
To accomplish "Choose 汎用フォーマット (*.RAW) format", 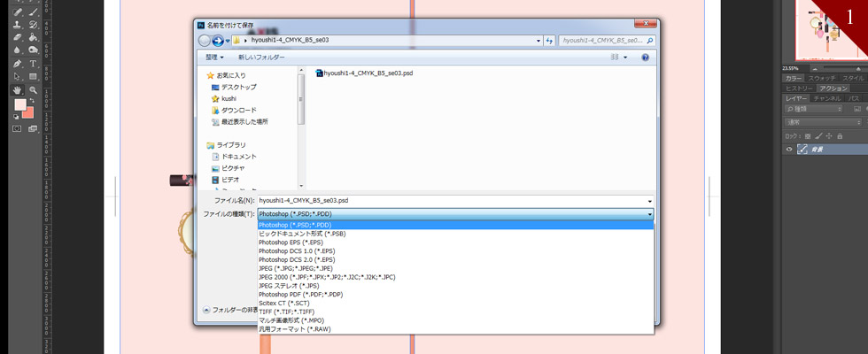I will 455,329.
